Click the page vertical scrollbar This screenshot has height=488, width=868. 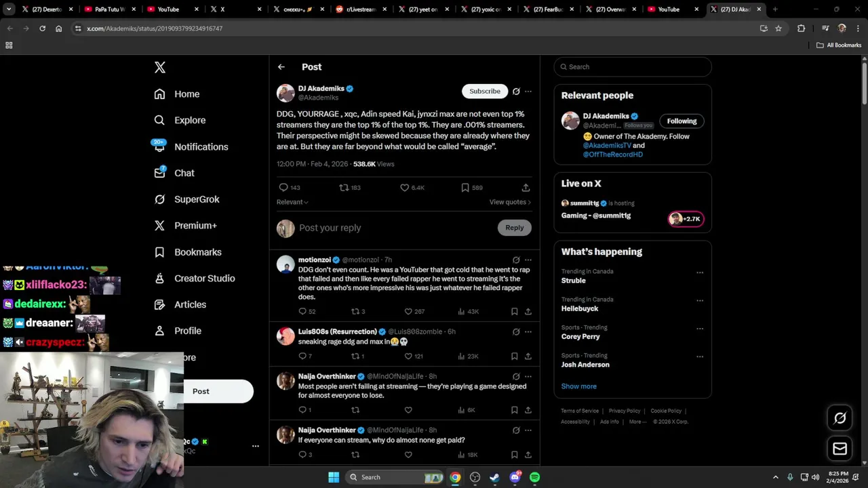pos(865,85)
